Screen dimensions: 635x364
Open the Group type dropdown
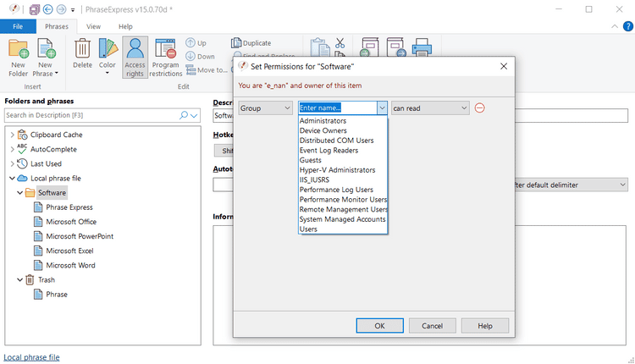tap(265, 108)
